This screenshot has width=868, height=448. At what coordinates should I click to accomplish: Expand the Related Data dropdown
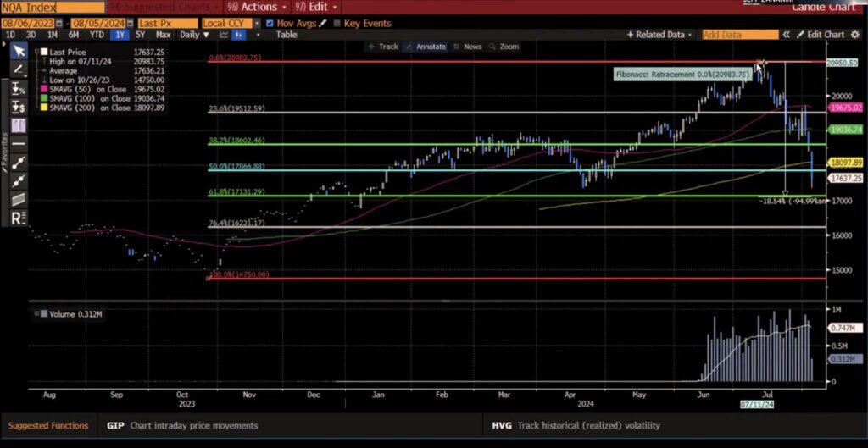tap(659, 35)
